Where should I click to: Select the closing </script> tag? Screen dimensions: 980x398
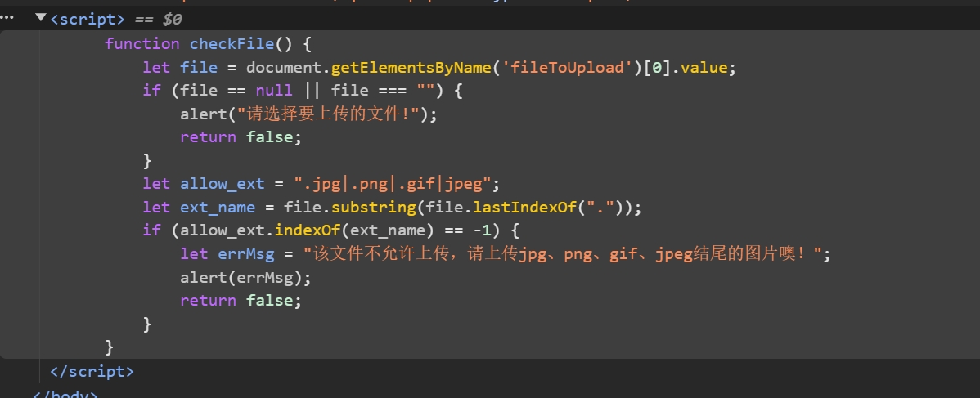tap(92, 371)
